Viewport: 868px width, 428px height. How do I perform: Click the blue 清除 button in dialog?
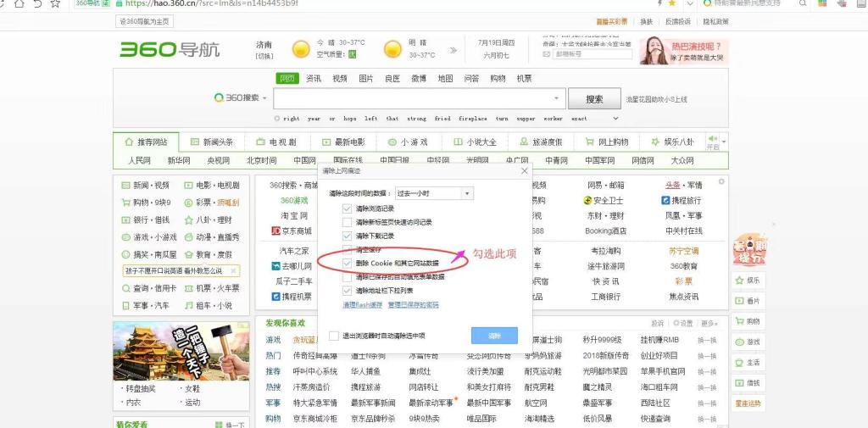pos(494,336)
